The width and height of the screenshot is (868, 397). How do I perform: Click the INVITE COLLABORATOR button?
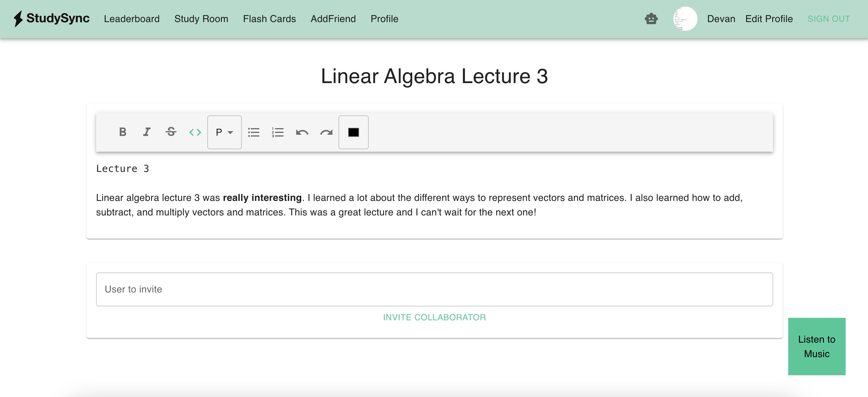point(435,317)
